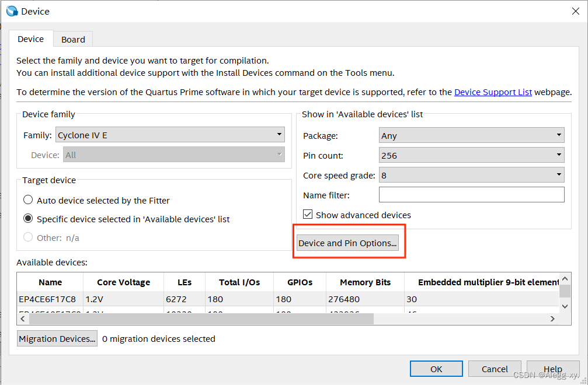This screenshot has width=588, height=385.
Task: Click the horizontal scrollbar left arrow
Action: (23, 318)
